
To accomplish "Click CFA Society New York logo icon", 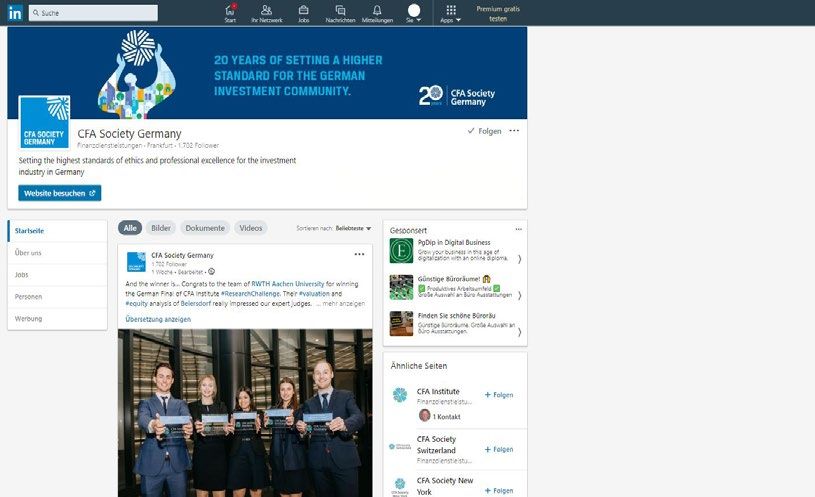I will tap(400, 487).
